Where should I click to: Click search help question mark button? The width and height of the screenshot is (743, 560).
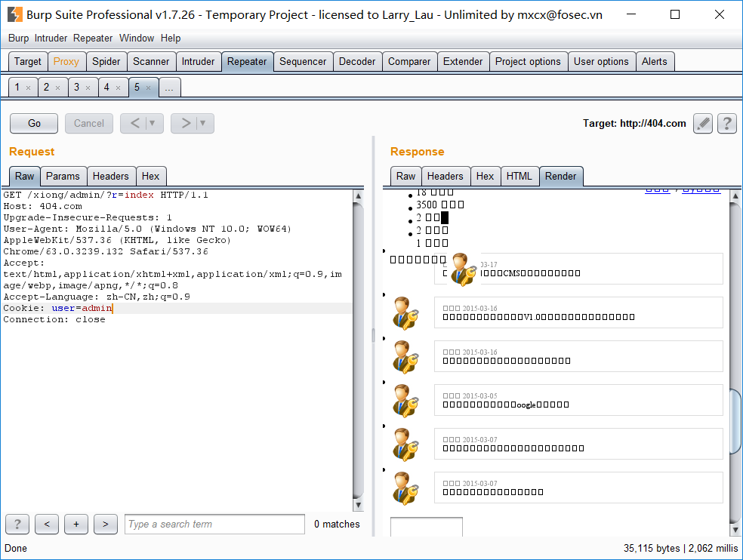tap(17, 524)
